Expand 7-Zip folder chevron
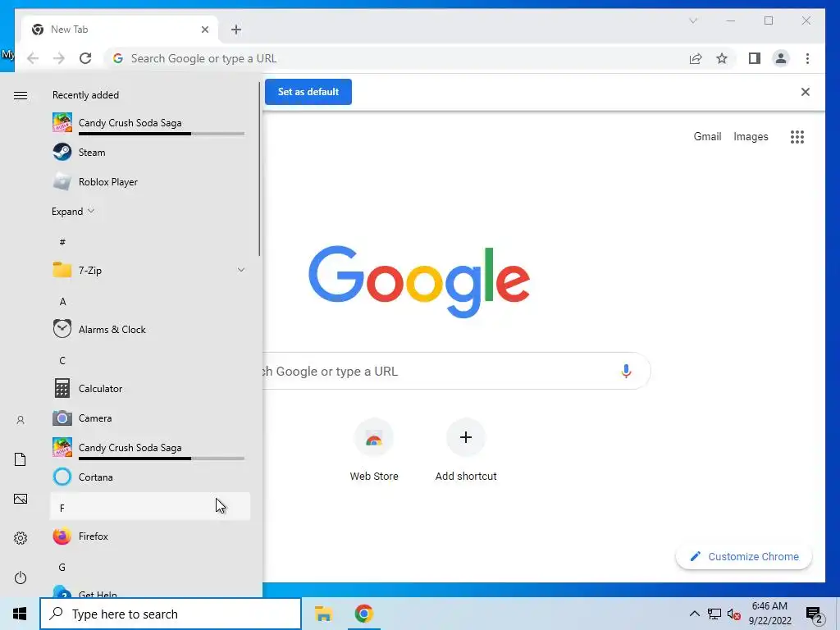The image size is (840, 630). pyautogui.click(x=240, y=270)
